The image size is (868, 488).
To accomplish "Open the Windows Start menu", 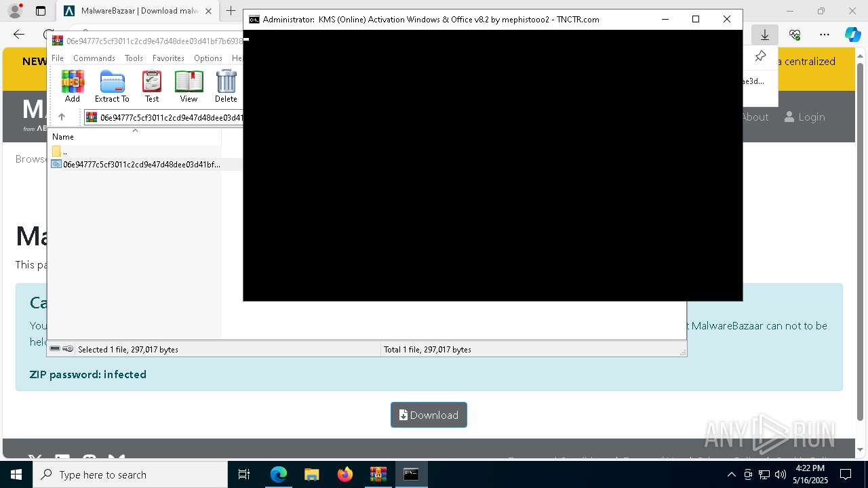I will (x=16, y=474).
